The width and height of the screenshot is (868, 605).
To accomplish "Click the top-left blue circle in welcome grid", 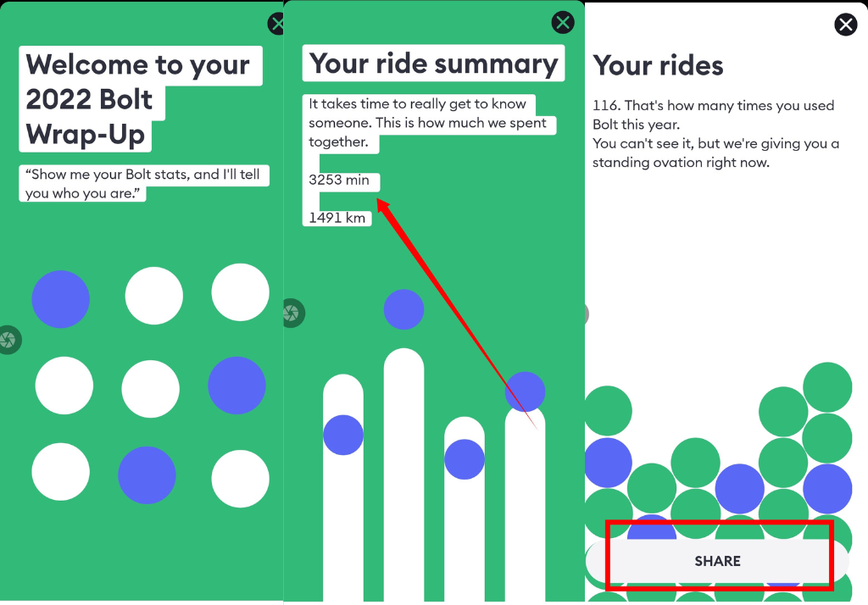I will click(60, 299).
